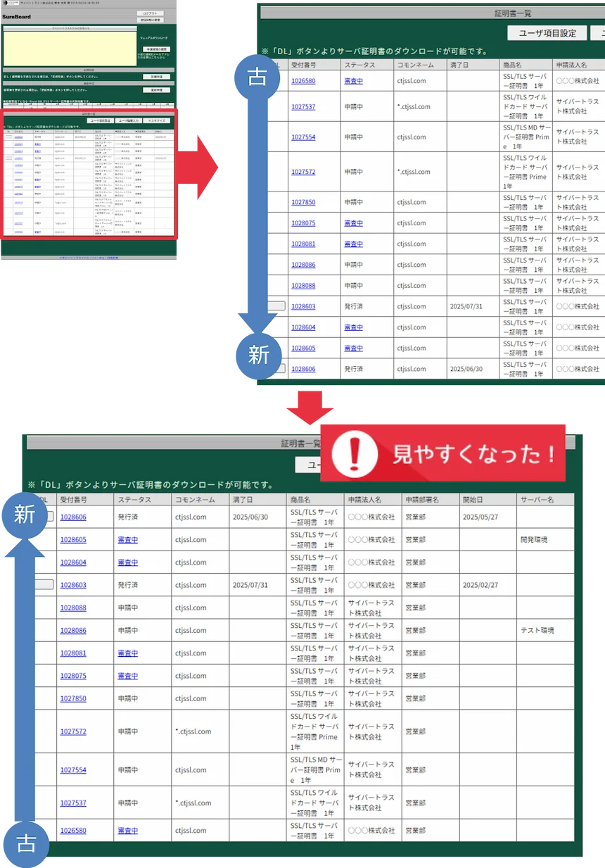The height and width of the screenshot is (868, 605).
Task: Click 審査中 status of 1028605 in the bottom list
Action: 128,540
